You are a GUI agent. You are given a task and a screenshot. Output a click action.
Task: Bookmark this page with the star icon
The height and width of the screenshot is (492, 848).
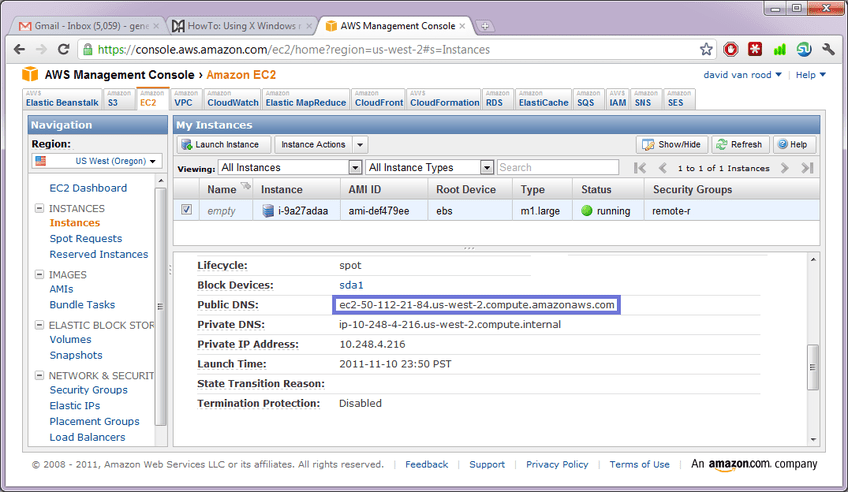point(706,49)
